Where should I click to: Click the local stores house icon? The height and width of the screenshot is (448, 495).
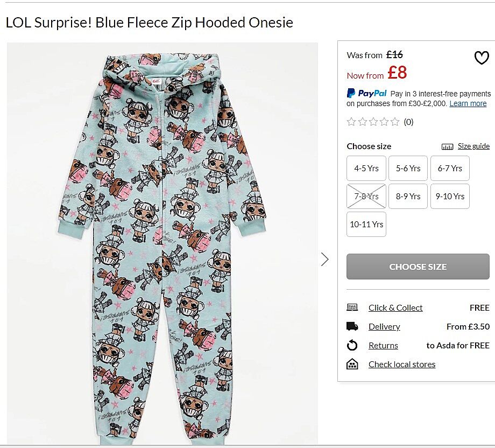coord(352,364)
